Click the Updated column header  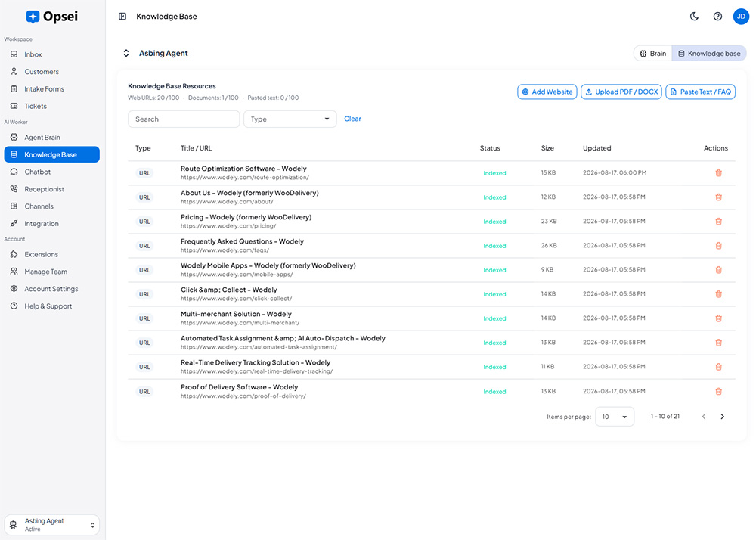click(597, 148)
